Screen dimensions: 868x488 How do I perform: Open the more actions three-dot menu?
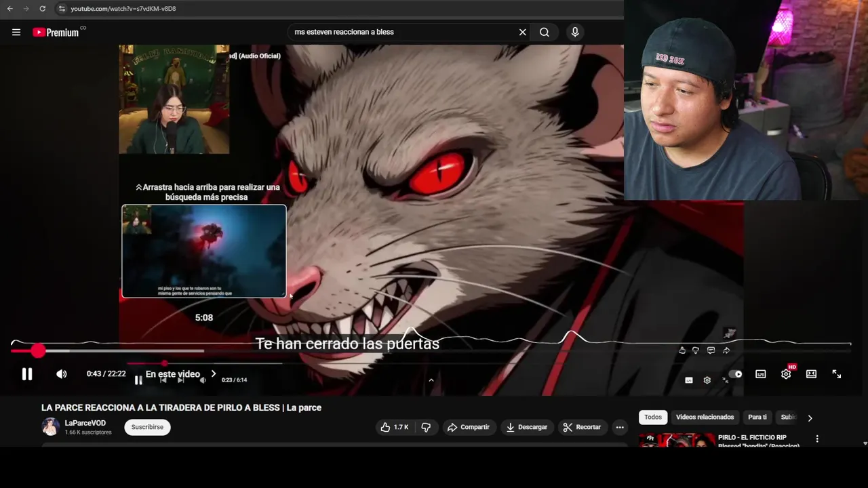[619, 427]
